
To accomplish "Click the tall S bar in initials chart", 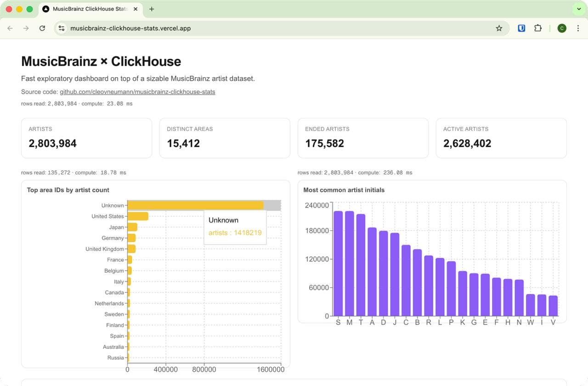I will 338,262.
